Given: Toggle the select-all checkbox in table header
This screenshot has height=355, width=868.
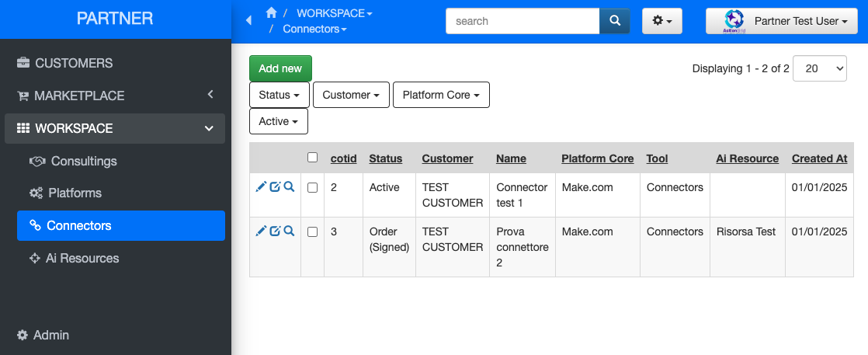Looking at the screenshot, I should (312, 157).
